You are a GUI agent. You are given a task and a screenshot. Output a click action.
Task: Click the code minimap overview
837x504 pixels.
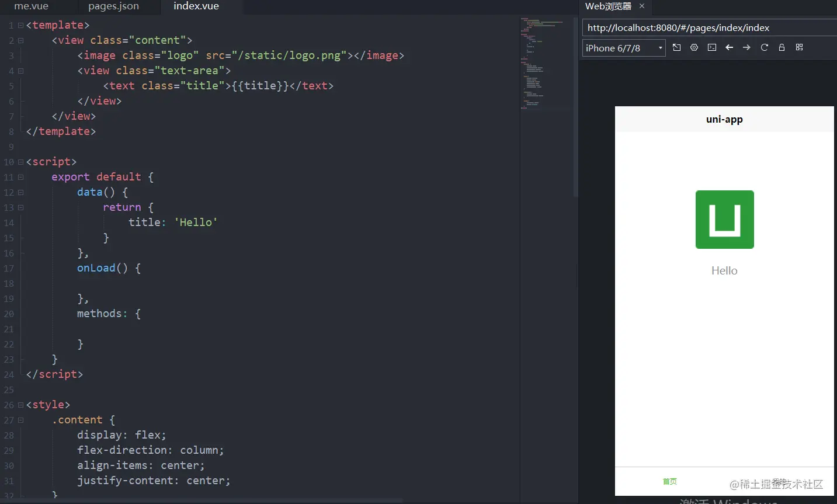coord(547,63)
